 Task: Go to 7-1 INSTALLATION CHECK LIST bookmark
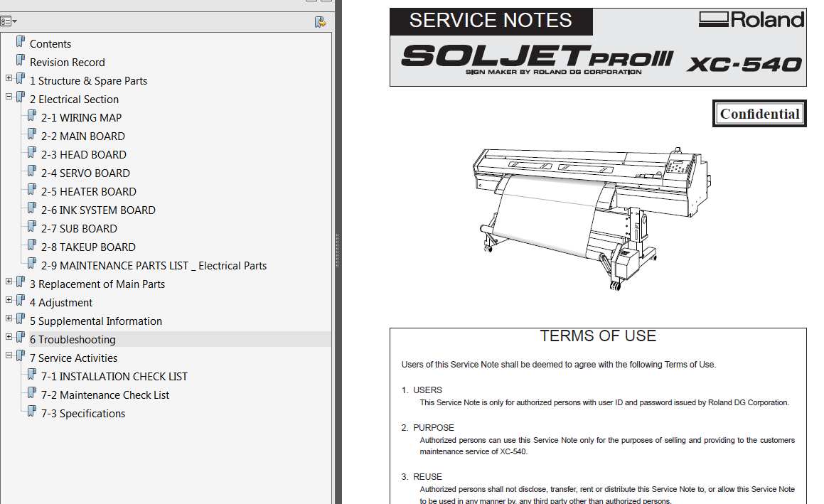point(114,377)
